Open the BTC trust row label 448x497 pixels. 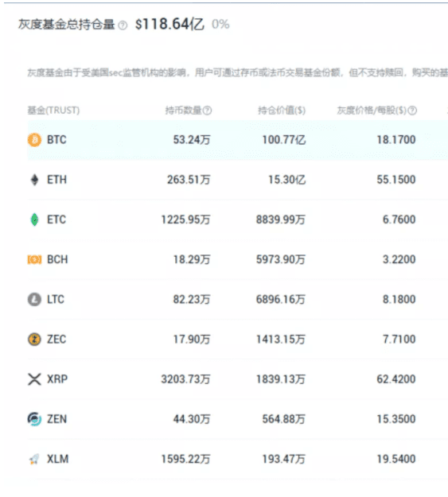pyautogui.click(x=56, y=140)
